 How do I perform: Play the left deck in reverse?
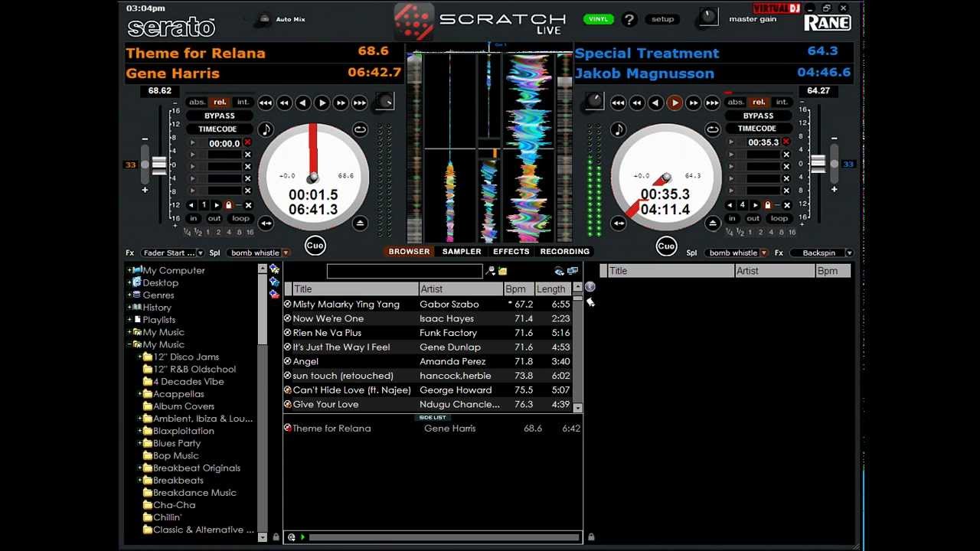coord(303,103)
